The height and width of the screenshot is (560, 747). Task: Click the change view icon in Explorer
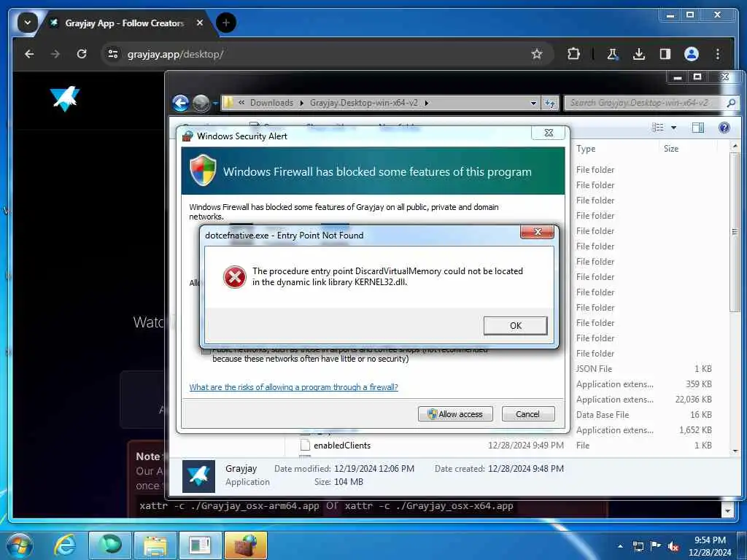click(658, 127)
